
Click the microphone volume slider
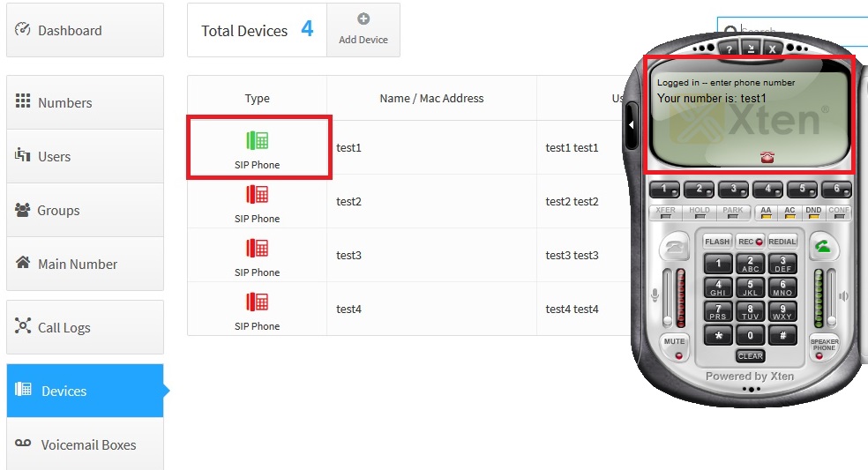click(667, 300)
